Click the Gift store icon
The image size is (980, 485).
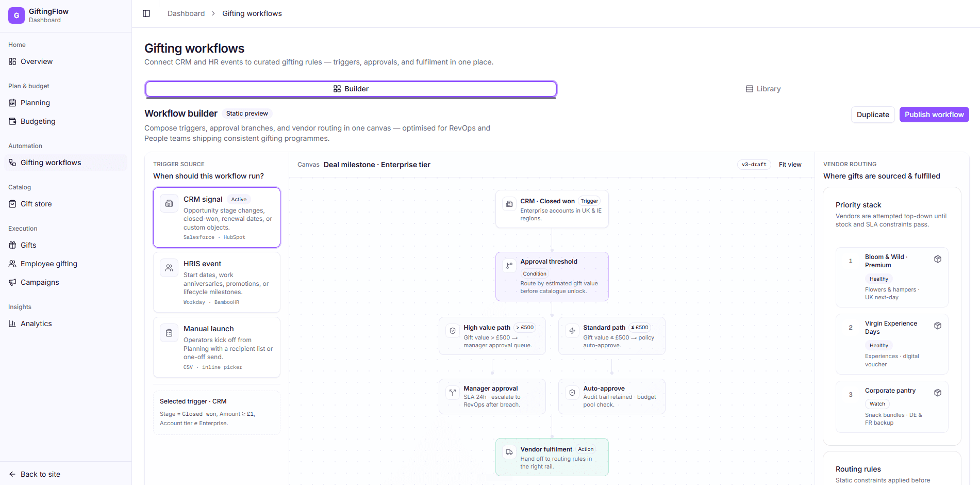[x=12, y=204]
